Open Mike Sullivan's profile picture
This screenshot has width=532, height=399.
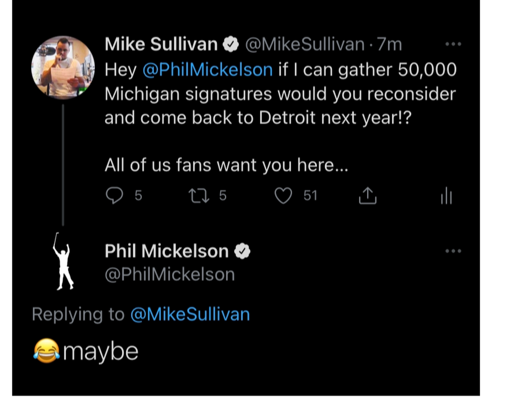click(x=63, y=67)
